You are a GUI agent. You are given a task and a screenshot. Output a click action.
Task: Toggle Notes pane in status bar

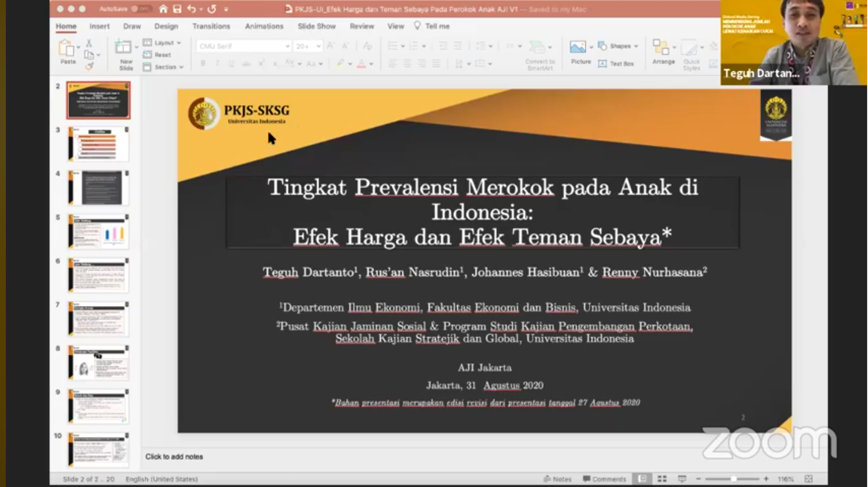tap(558, 479)
